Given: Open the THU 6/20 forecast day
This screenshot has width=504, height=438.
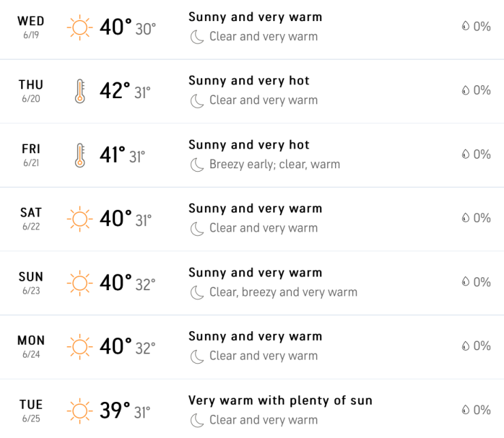Looking at the screenshot, I should click(31, 90).
